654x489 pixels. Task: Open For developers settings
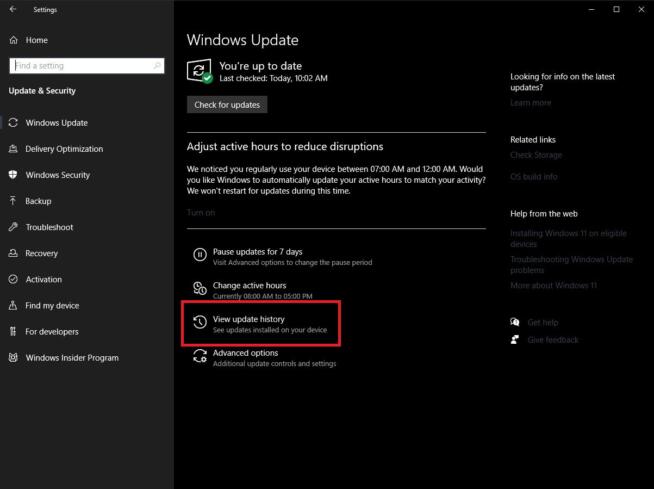coord(52,332)
